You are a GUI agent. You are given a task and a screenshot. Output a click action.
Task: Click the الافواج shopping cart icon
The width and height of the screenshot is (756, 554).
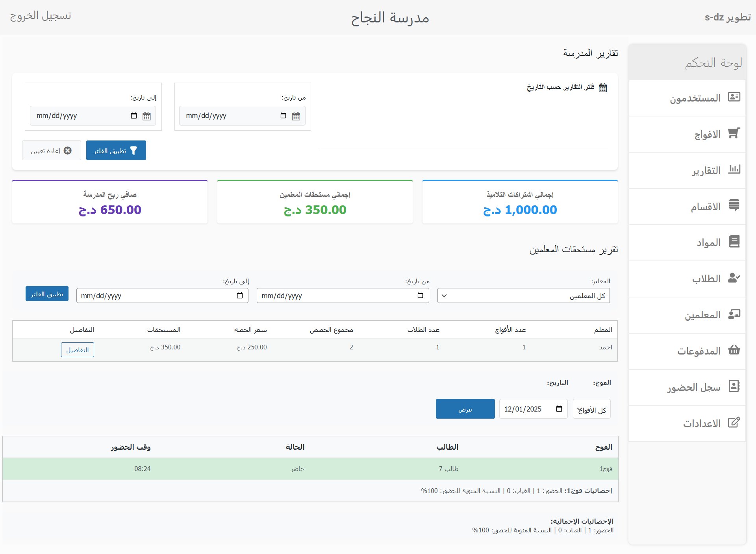734,133
